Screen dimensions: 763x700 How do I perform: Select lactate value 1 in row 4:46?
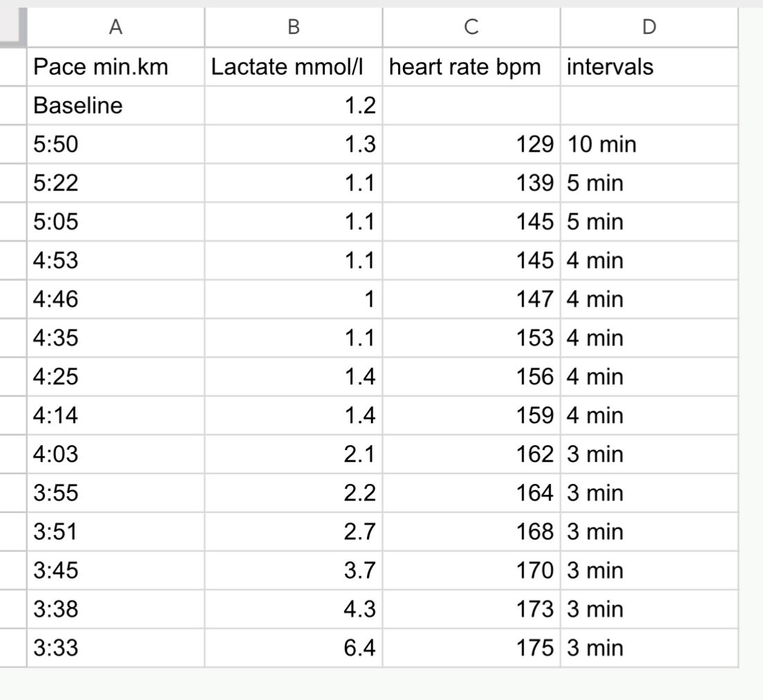[x=294, y=299]
